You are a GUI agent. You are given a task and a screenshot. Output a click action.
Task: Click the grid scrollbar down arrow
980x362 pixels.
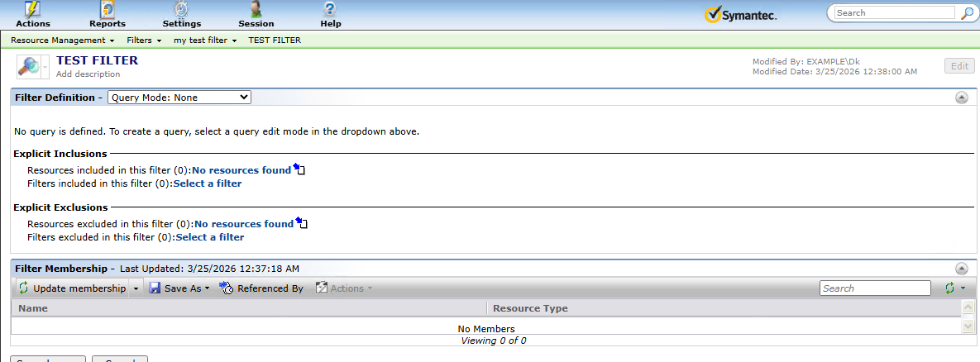pyautogui.click(x=968, y=326)
